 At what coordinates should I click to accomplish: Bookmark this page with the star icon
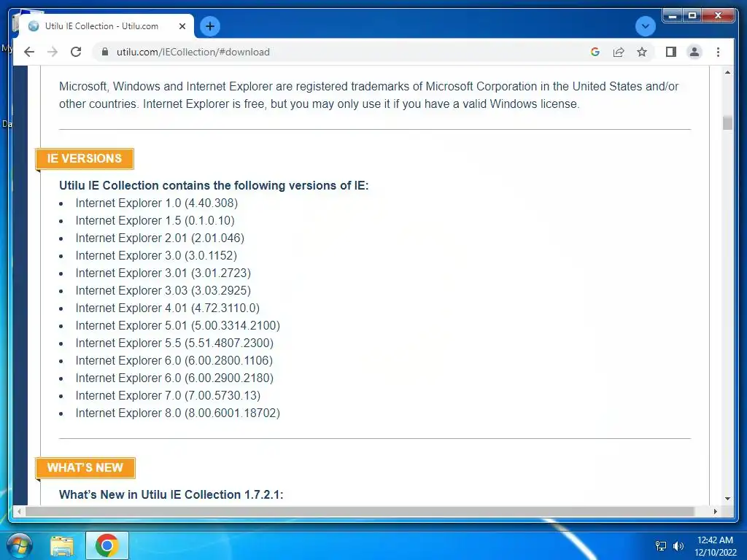coord(642,52)
